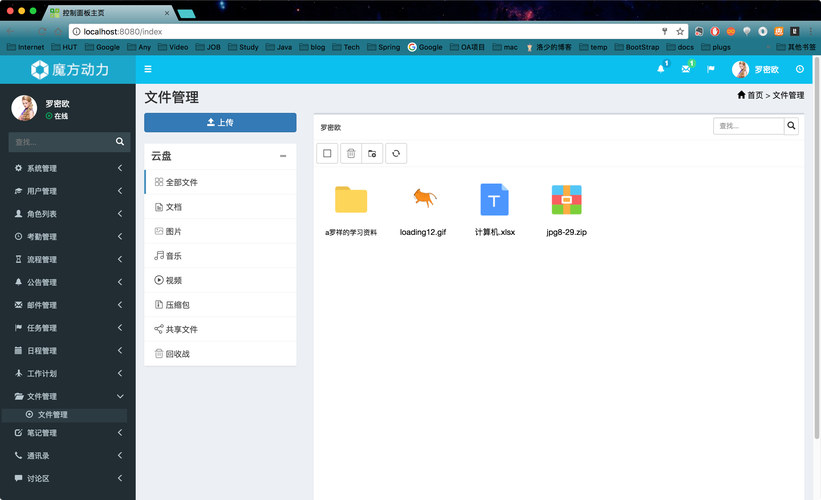This screenshot has width=821, height=500.
Task: Open the mail envelope messages
Action: coord(686,69)
